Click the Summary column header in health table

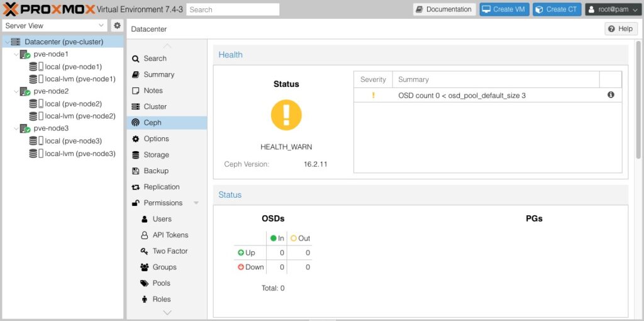[x=496, y=79]
